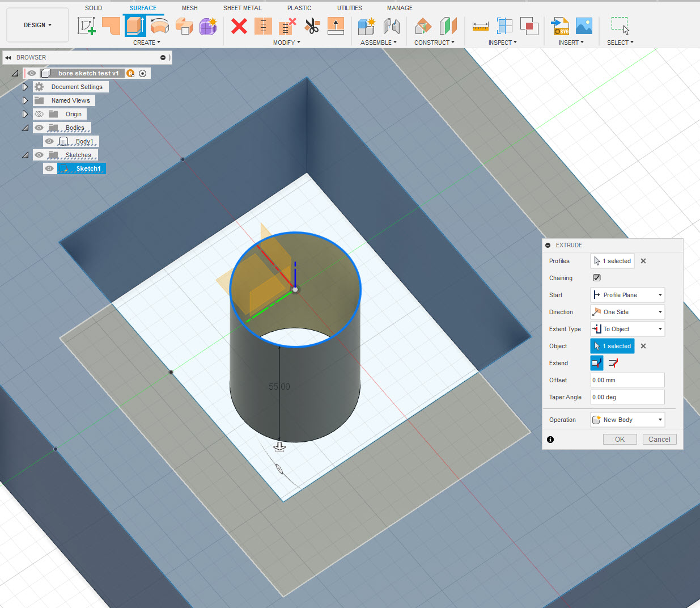Click OK in the Extrude dialog
The height and width of the screenshot is (608, 700).
(620, 440)
